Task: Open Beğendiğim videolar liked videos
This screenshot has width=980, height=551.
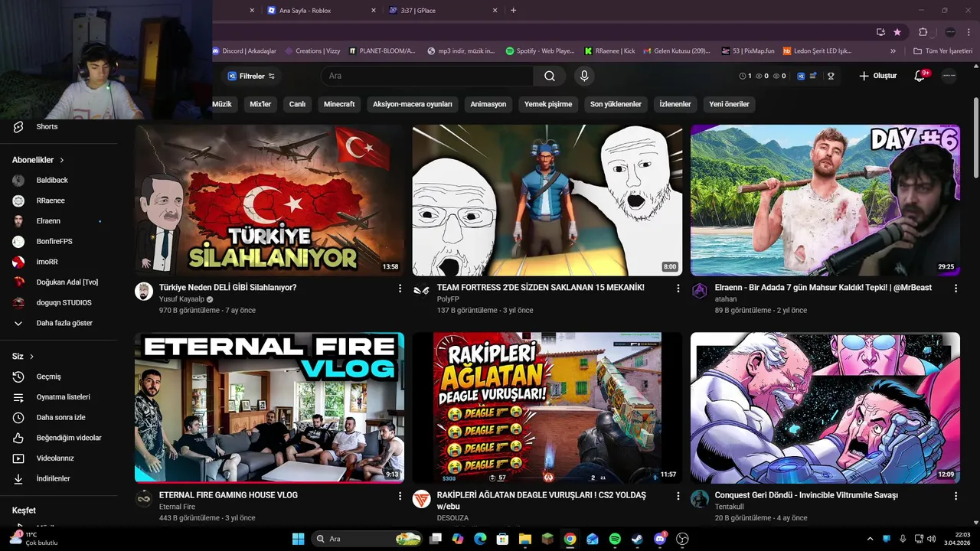Action: 69,438
